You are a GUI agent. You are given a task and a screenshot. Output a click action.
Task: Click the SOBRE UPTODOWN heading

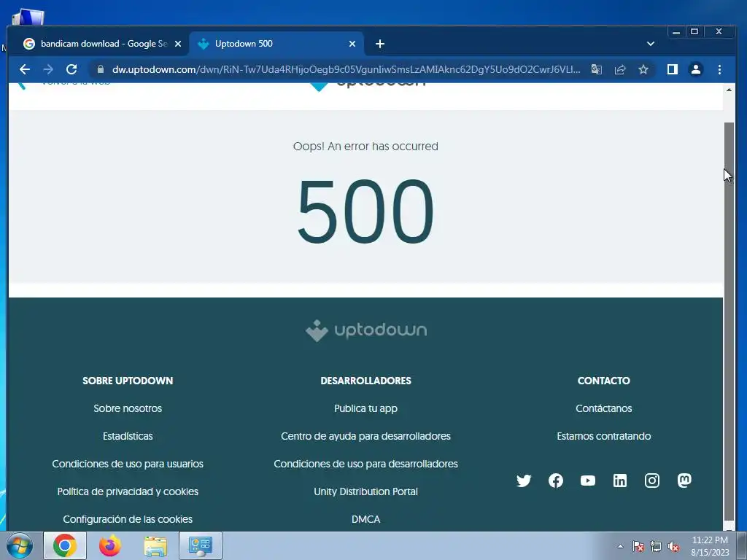tap(128, 381)
